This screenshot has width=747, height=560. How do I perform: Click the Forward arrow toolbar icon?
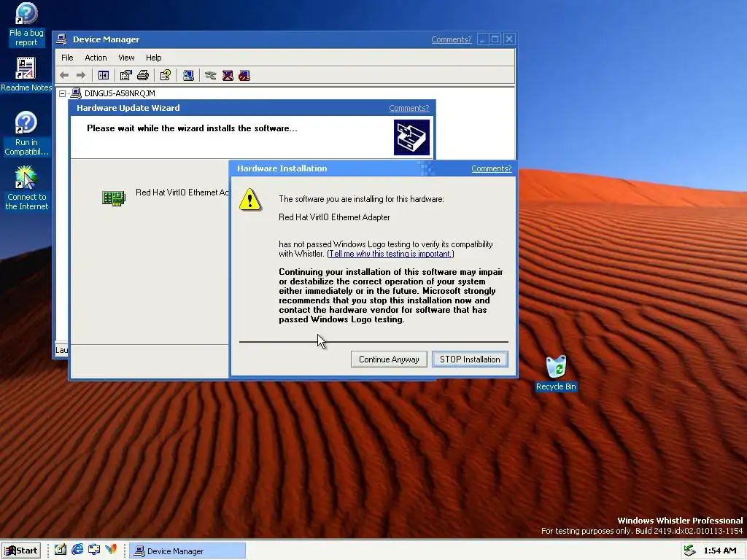pyautogui.click(x=81, y=75)
